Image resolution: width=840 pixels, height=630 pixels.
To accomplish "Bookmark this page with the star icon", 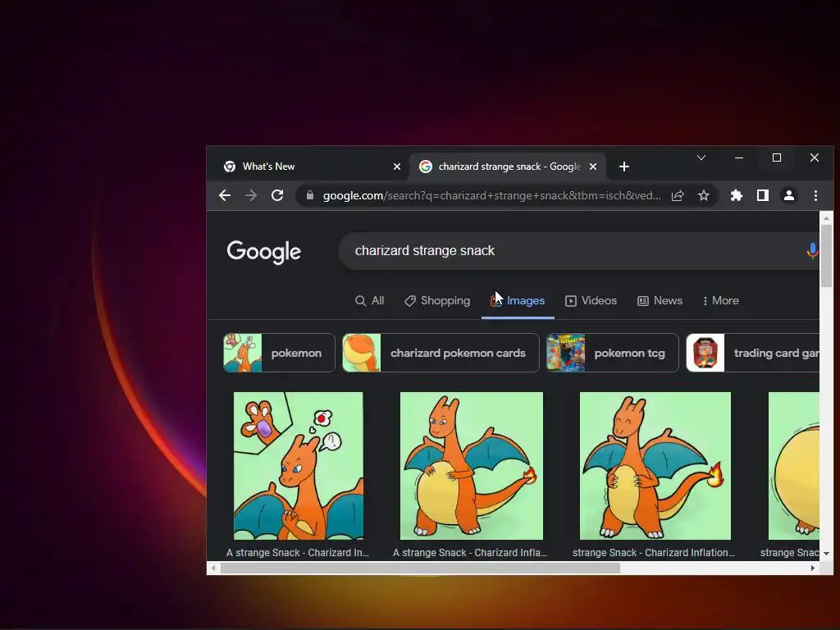I will pyautogui.click(x=704, y=195).
